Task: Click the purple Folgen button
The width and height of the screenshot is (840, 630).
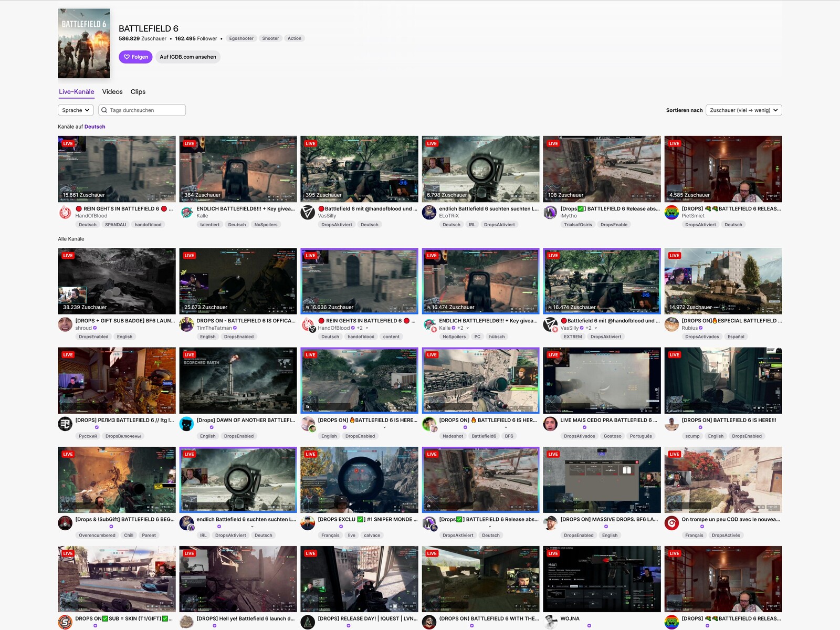Action: pos(135,57)
